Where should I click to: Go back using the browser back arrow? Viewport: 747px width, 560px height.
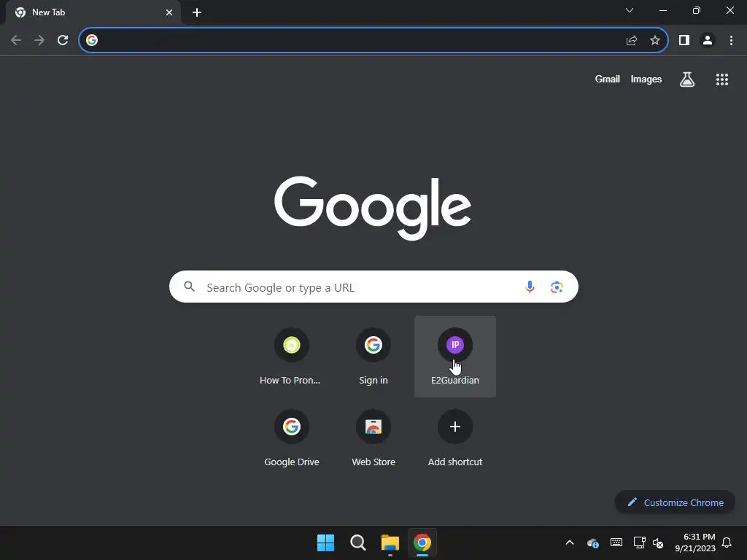coord(16,40)
